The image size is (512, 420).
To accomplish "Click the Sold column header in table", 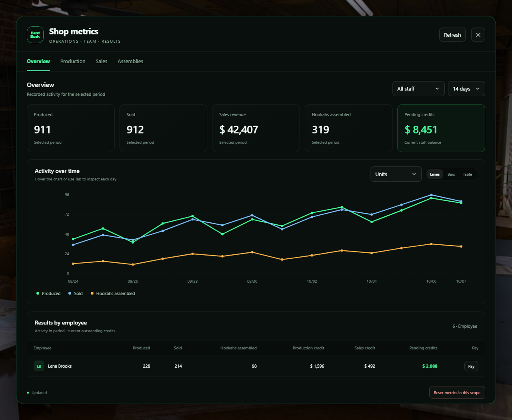I will 178,348.
